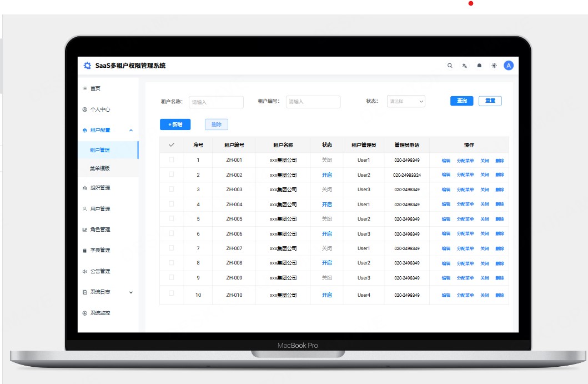This screenshot has height=384, width=588.
Task: Click the 系统监控 sidebar icon
Action: 85,313
